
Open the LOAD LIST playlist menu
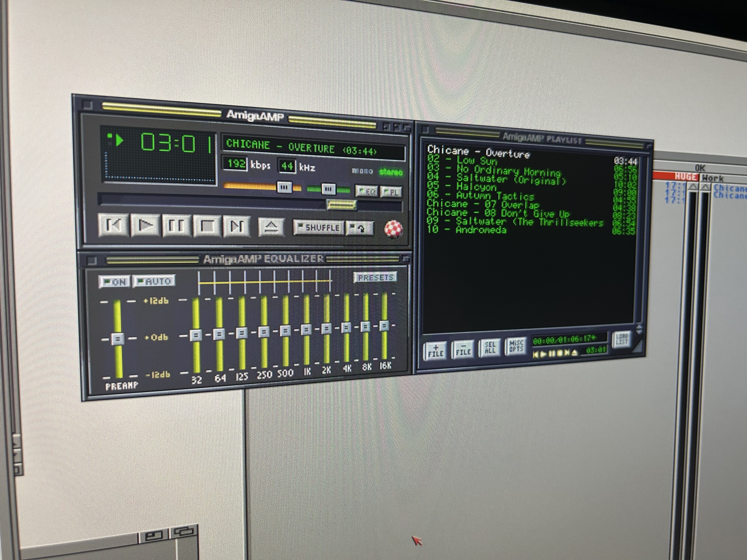coord(621,340)
